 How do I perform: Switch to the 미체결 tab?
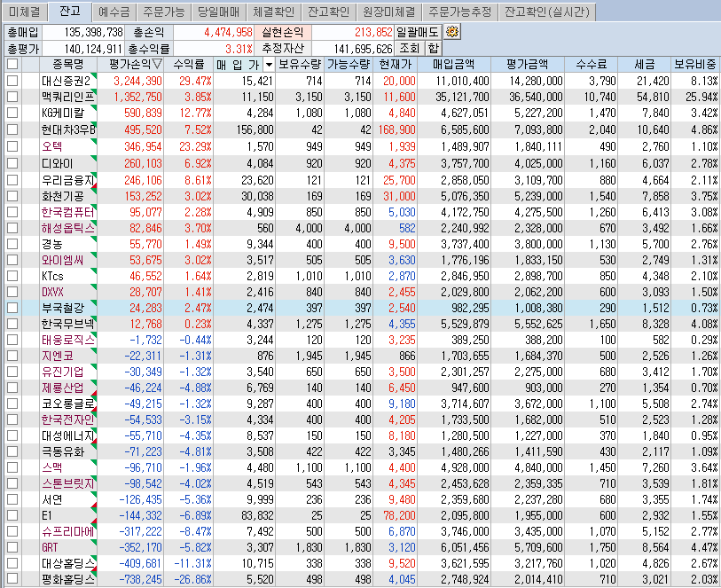click(x=25, y=12)
